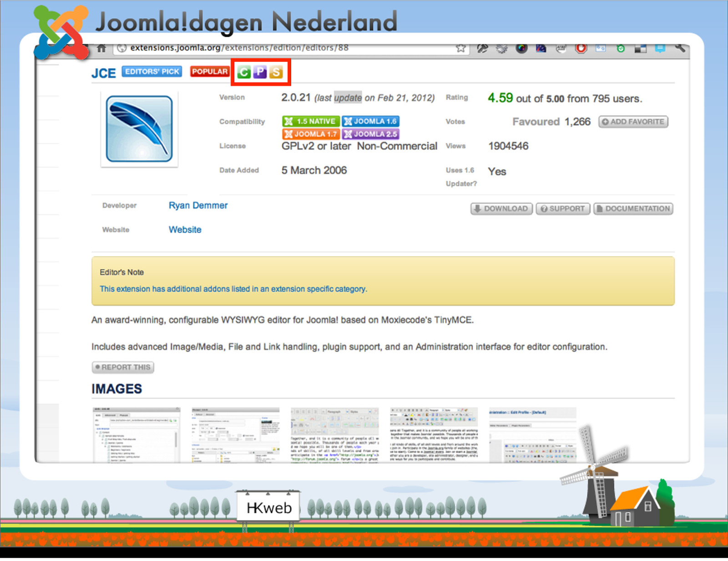Click the date added 5 March 2006
The image size is (728, 561).
tap(314, 170)
